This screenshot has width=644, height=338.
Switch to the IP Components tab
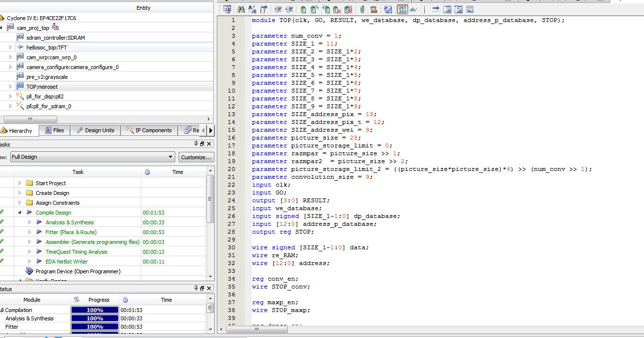click(x=149, y=130)
